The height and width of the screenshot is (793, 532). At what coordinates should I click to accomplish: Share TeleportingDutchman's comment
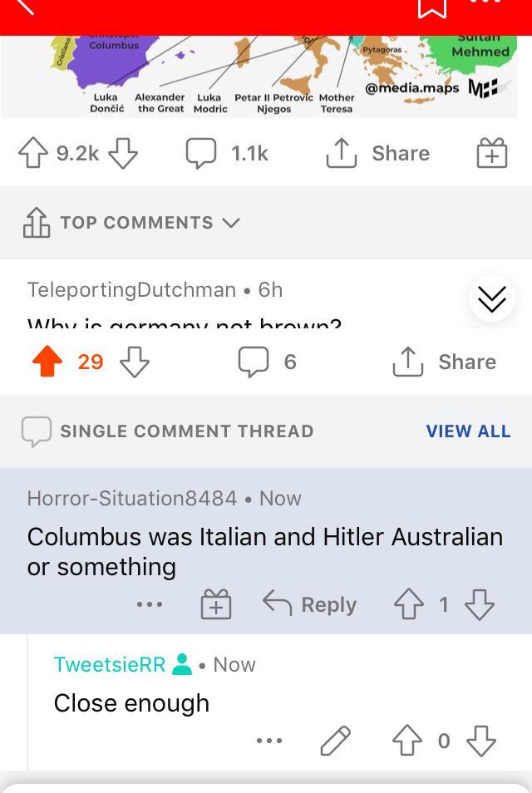[445, 362]
